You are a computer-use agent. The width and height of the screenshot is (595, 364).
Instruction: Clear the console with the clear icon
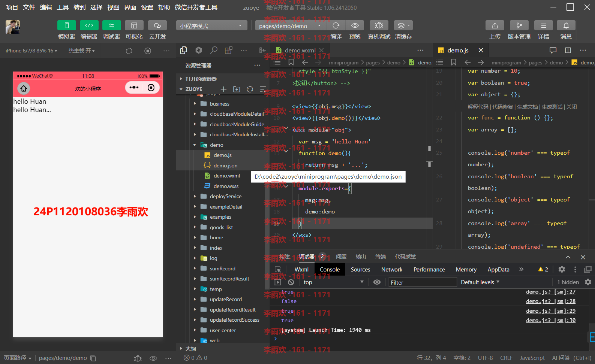[291, 282]
